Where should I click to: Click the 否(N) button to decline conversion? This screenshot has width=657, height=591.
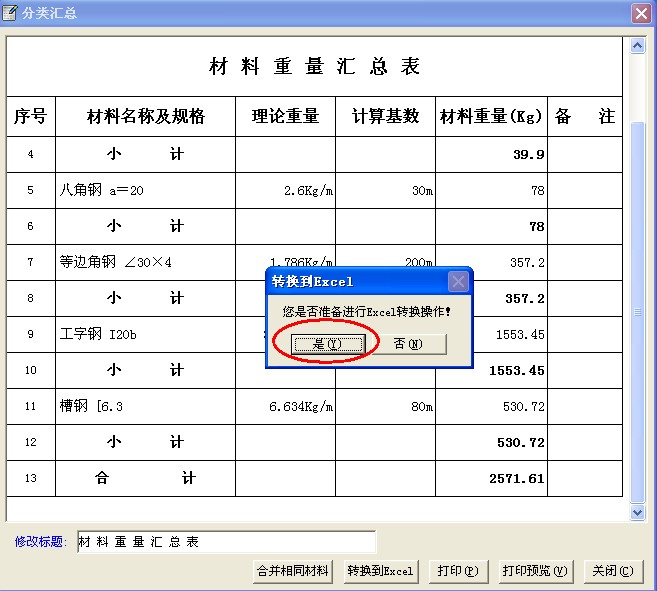406,344
